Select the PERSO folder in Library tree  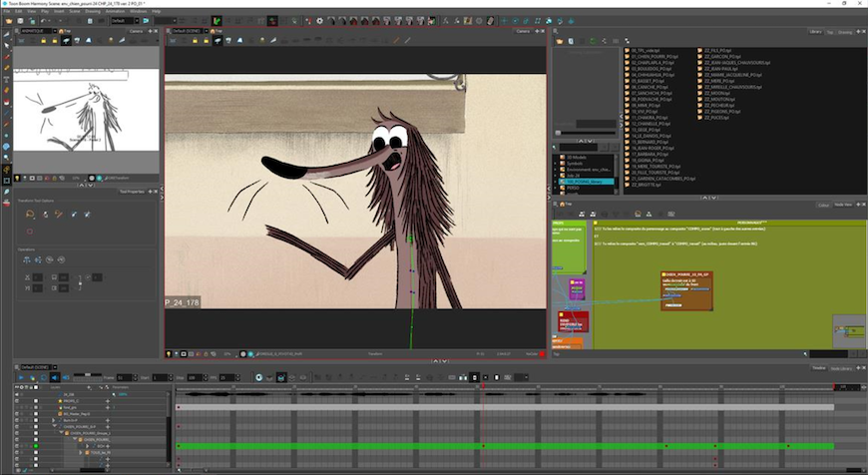click(x=573, y=188)
